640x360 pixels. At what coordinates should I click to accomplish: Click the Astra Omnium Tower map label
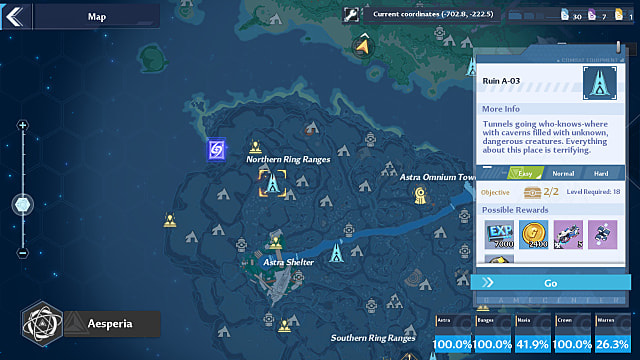point(438,177)
